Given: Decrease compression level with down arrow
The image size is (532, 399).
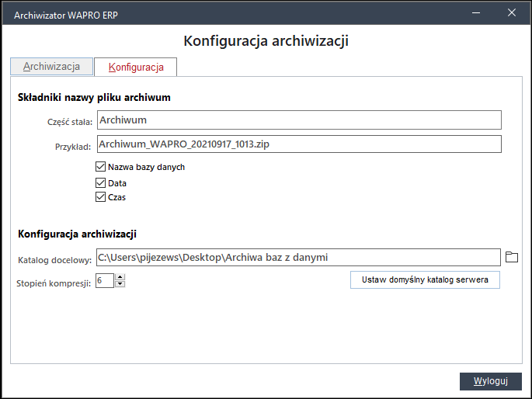Looking at the screenshot, I should coord(120,284).
